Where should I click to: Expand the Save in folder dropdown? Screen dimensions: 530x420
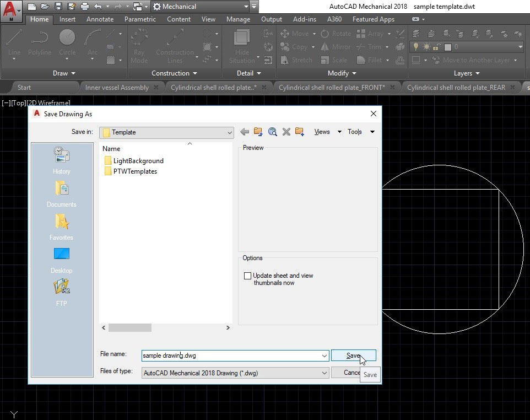click(x=229, y=132)
